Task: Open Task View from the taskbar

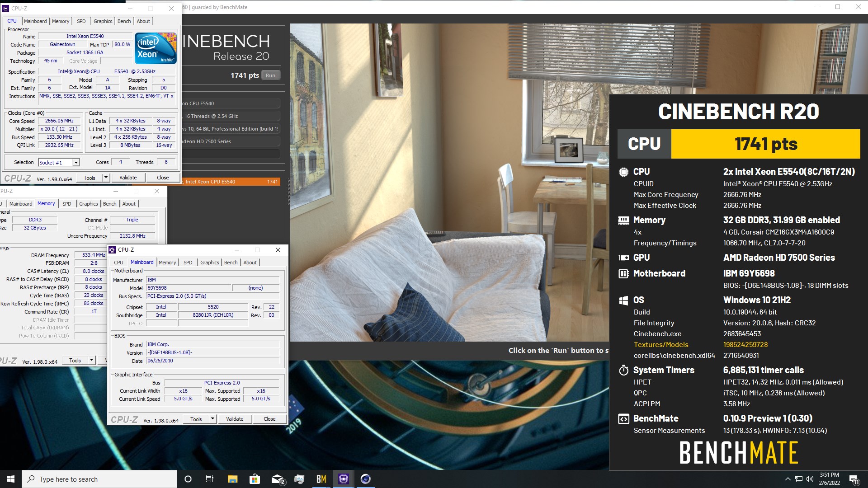Action: (209, 479)
